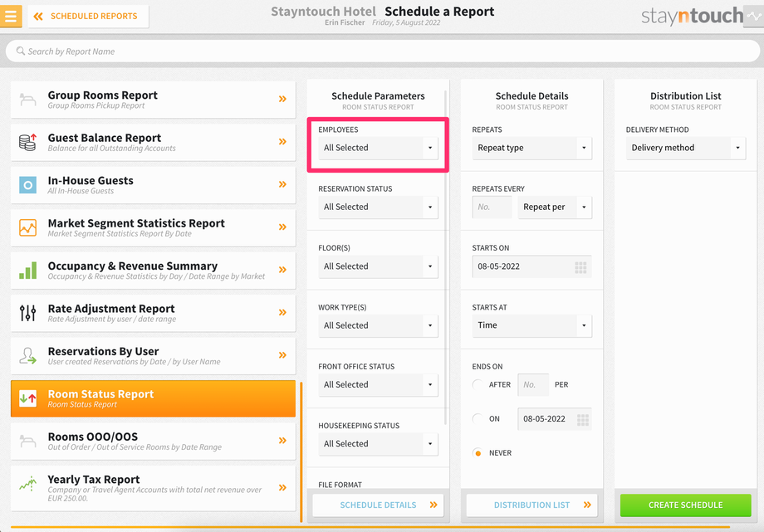
Task: Select the AFTER end option radio
Action: point(478,384)
